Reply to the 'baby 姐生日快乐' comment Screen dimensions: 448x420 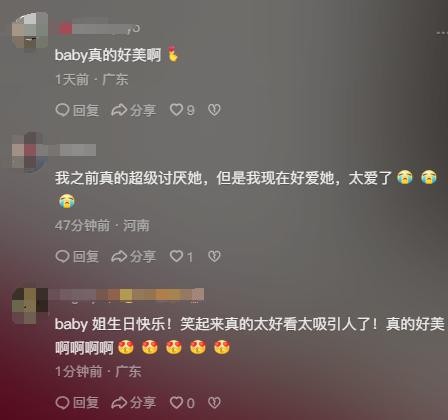(77, 403)
